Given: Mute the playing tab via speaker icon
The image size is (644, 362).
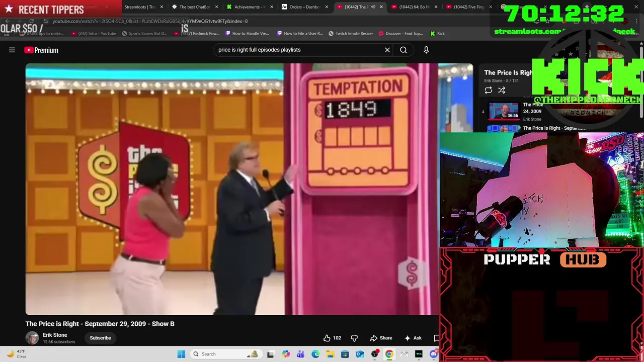Looking at the screenshot, I should (x=373, y=7).
